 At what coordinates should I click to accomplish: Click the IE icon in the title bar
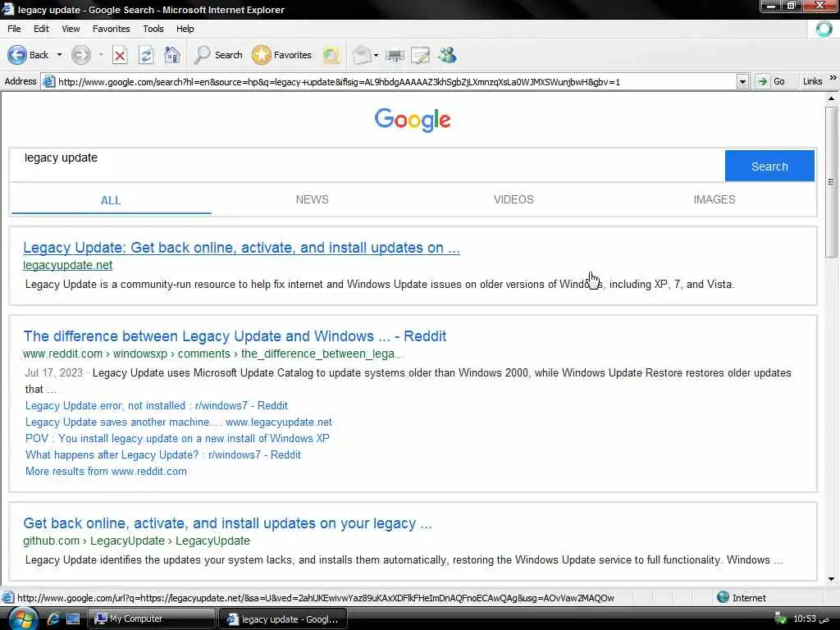[7, 9]
